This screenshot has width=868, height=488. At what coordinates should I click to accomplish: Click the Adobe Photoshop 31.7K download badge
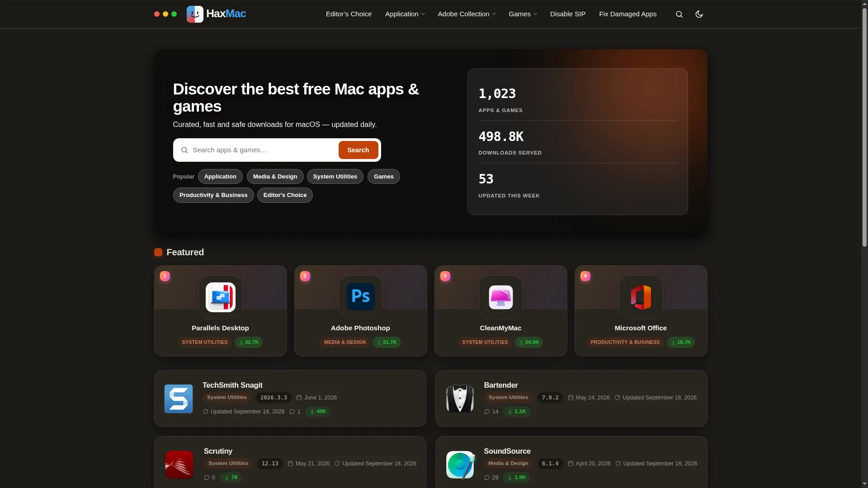(387, 343)
